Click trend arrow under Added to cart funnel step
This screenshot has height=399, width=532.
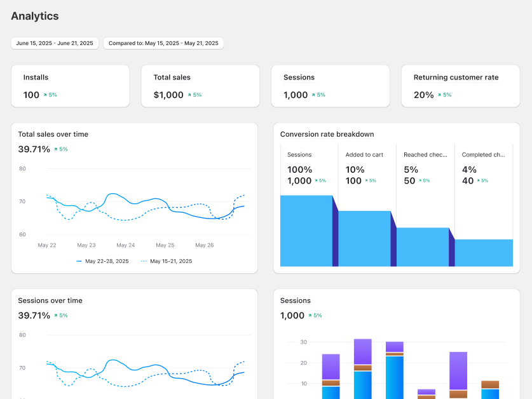[366, 181]
